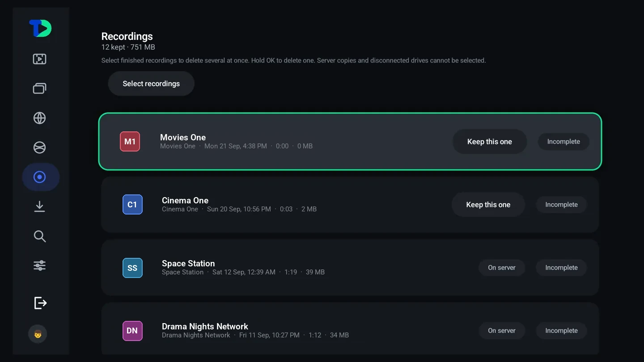
Task: Select the bold Drama Nights Network title
Action: [x=205, y=327]
